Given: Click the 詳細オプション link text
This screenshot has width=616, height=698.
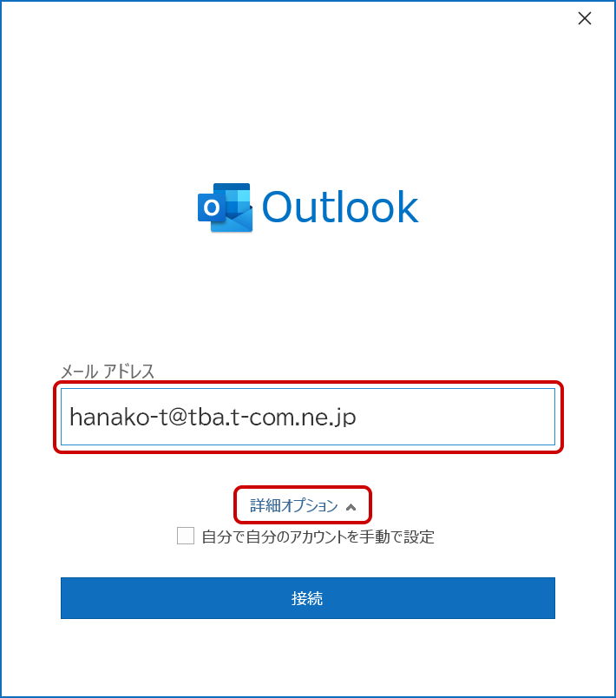Looking at the screenshot, I should tap(294, 505).
